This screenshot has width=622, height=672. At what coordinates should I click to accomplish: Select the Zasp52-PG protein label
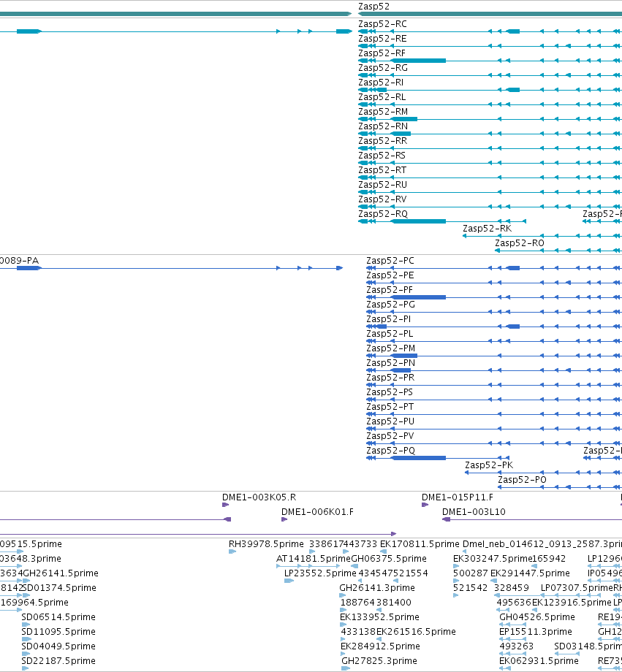point(390,305)
